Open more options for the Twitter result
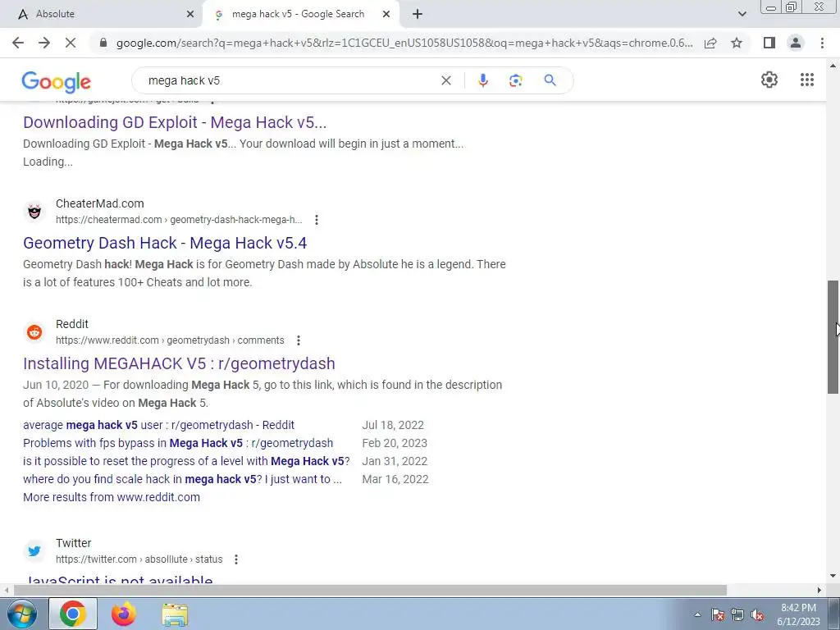The width and height of the screenshot is (840, 630). tap(236, 559)
